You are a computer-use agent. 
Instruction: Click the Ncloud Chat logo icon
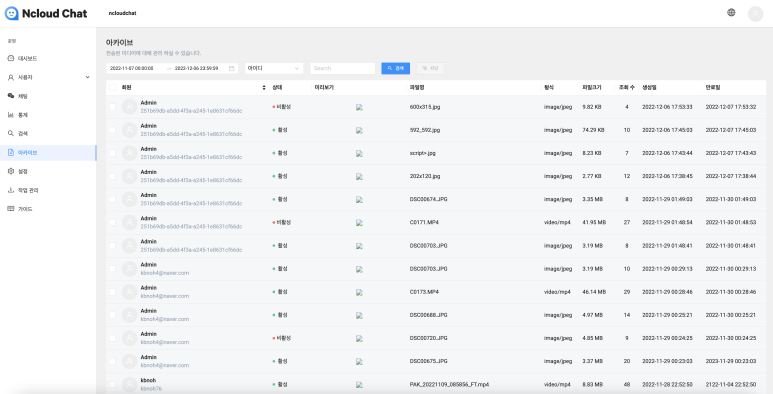pos(11,13)
